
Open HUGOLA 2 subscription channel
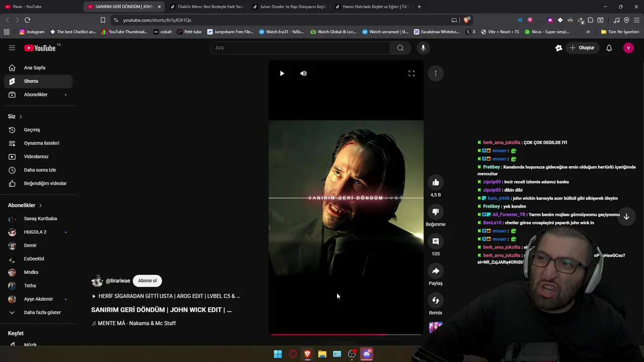coord(38,232)
